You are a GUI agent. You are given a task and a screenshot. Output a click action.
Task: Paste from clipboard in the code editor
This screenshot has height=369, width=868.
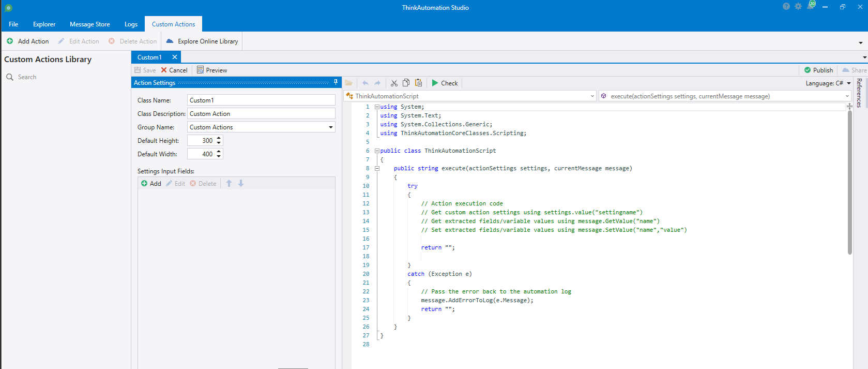[x=419, y=83]
